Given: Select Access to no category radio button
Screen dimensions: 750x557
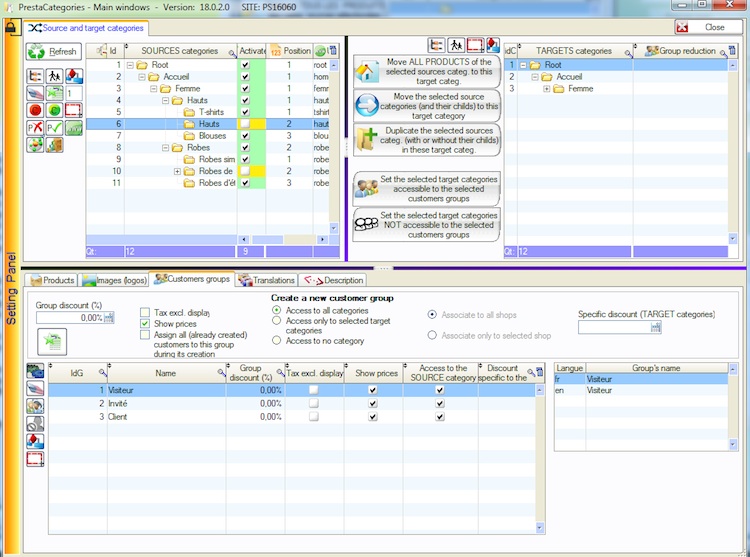Looking at the screenshot, I should (x=277, y=341).
